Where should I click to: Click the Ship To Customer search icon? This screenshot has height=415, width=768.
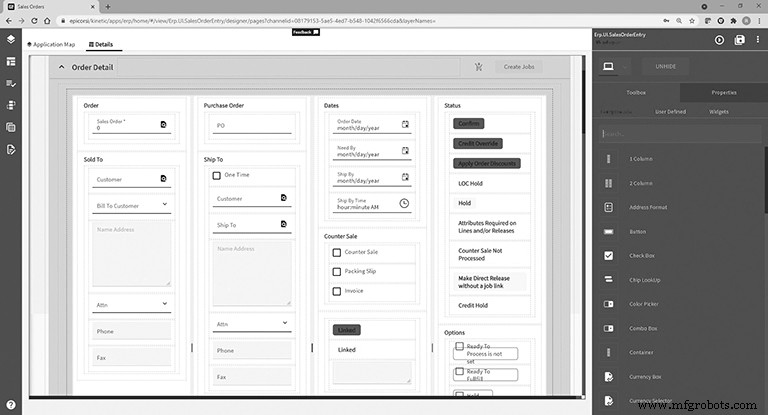(284, 197)
